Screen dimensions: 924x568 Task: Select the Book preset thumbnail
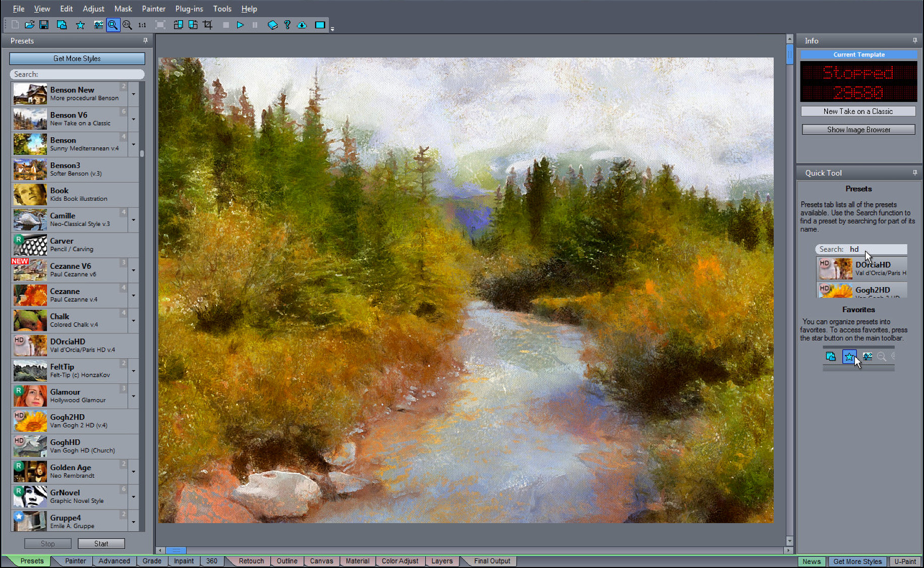pos(30,195)
